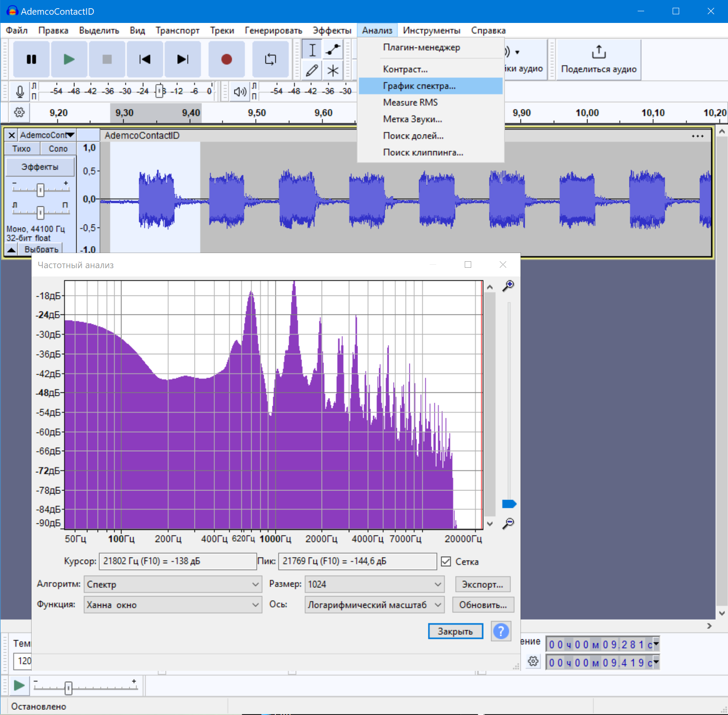Image resolution: width=728 pixels, height=715 pixels.
Task: Skip to the start of the track
Action: tap(144, 59)
